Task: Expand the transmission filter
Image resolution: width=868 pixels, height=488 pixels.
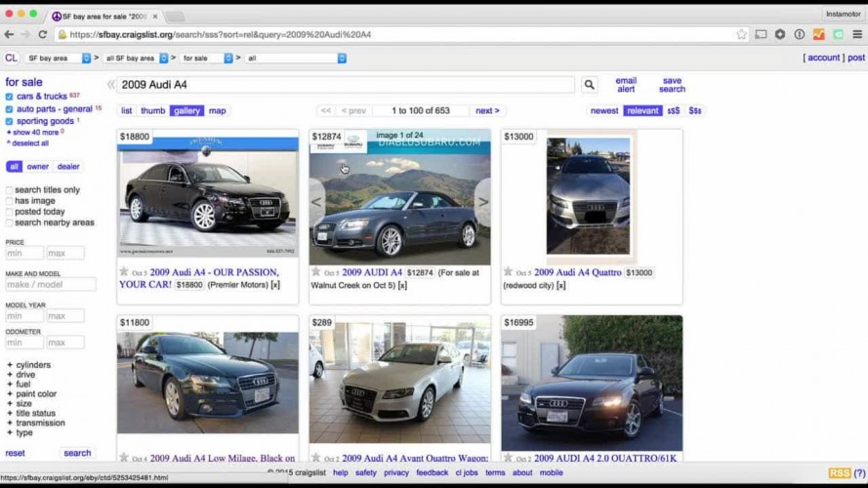Action: pyautogui.click(x=35, y=423)
